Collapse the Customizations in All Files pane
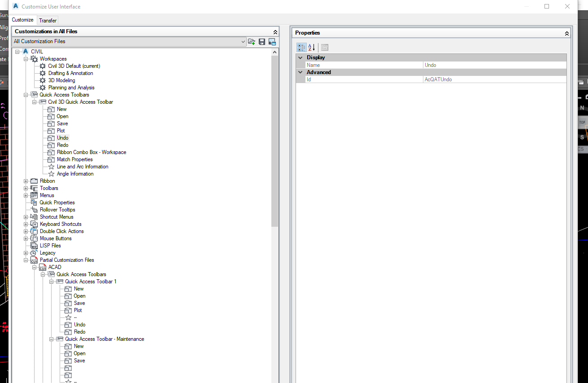Screen dimensions: 588x383 click(275, 32)
